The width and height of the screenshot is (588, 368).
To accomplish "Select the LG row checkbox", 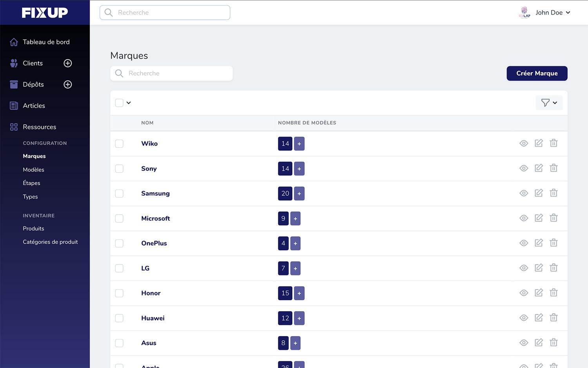I will click(119, 268).
